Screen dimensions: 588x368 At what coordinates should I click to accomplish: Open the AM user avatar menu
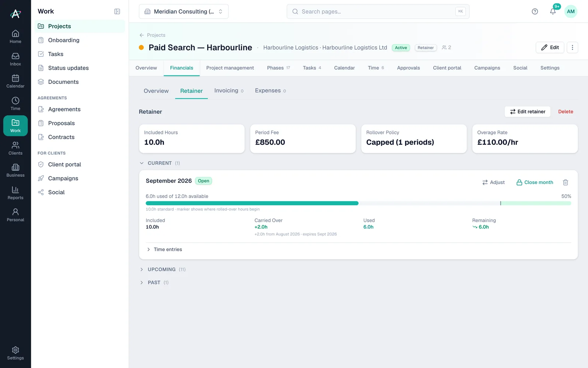click(571, 11)
